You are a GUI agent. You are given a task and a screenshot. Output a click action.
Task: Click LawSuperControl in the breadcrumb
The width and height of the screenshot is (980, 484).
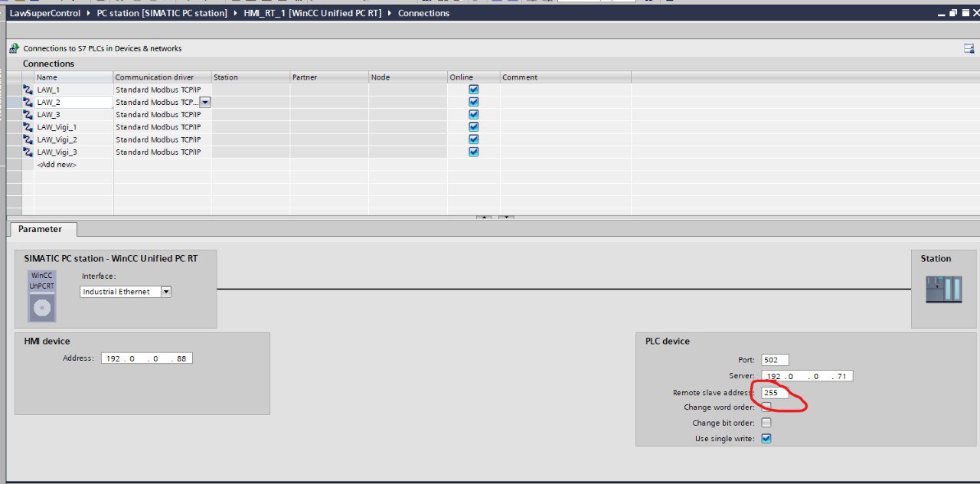point(44,13)
